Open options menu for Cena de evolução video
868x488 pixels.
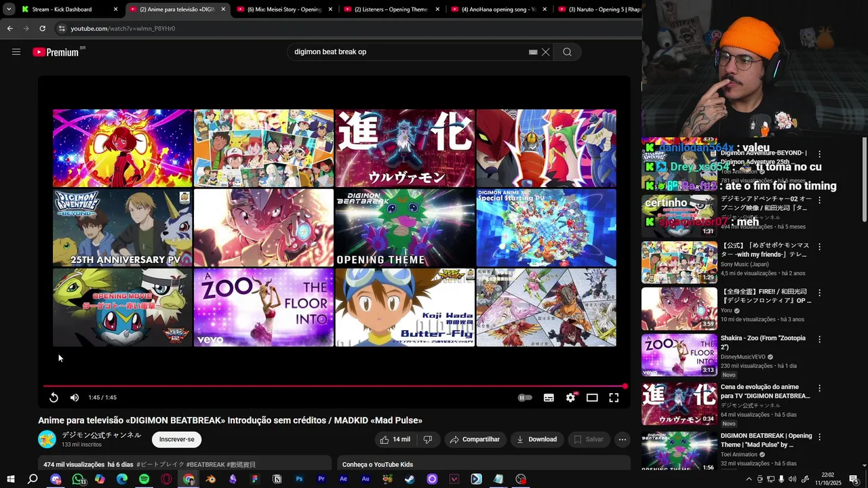pyautogui.click(x=819, y=388)
